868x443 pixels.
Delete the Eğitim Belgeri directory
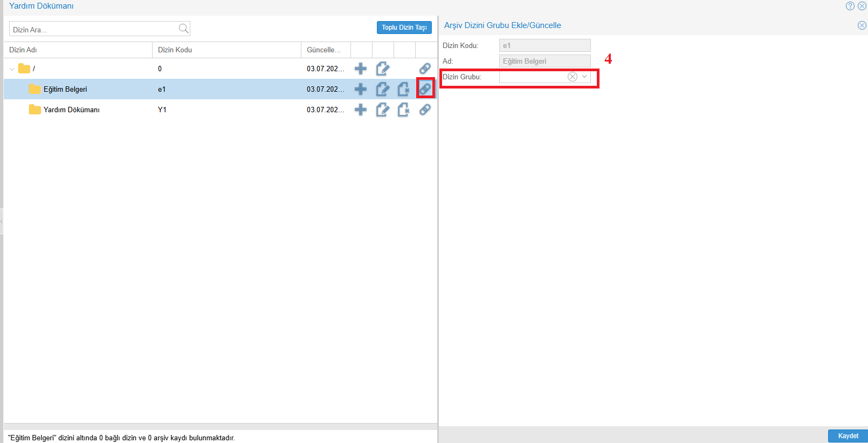point(403,89)
